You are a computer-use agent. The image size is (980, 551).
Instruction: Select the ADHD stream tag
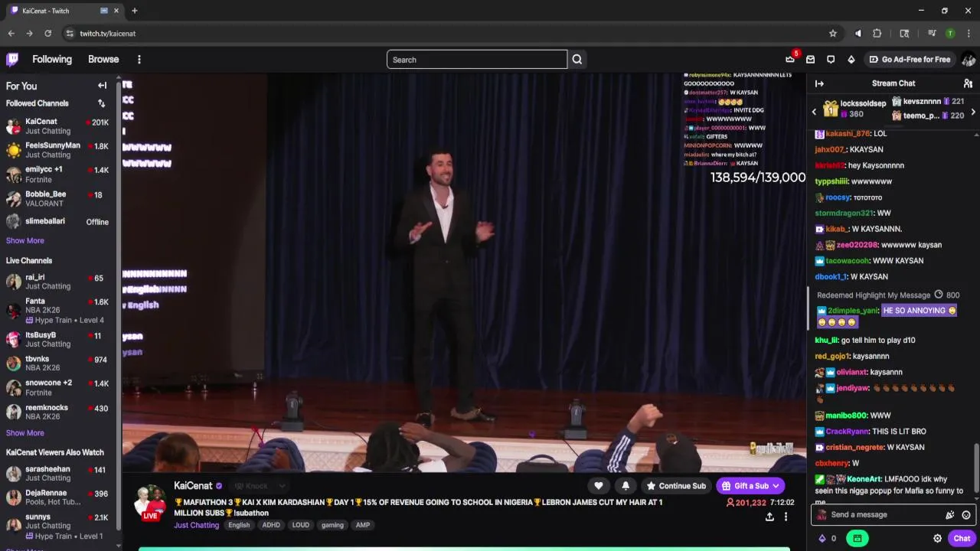[x=271, y=525]
